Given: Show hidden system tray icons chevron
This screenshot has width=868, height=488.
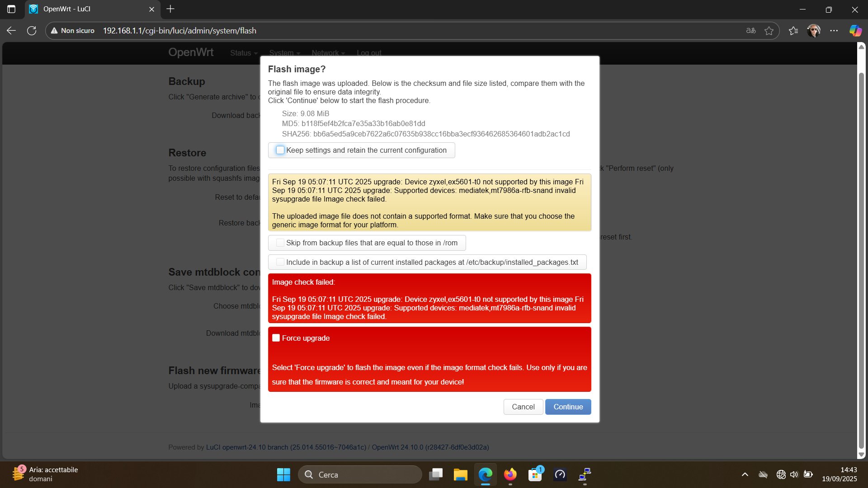Looking at the screenshot, I should [x=745, y=474].
